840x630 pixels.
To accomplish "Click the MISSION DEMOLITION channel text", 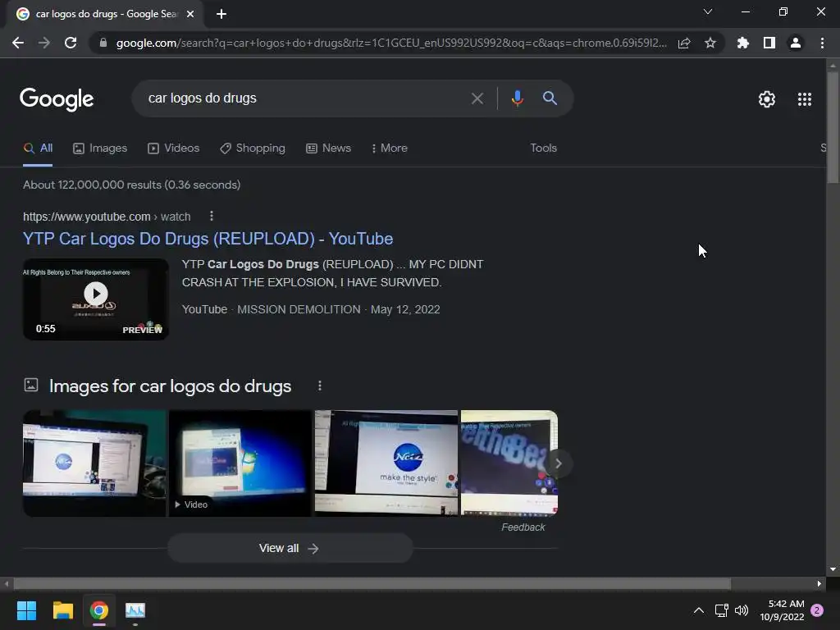I will pos(299,309).
